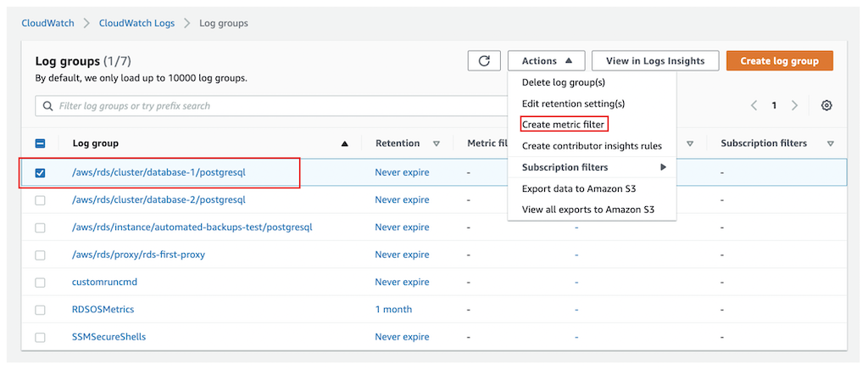This screenshot has width=868, height=370.
Task: Open /aws/rds/cluster/database-1/postgresql log group
Action: pyautogui.click(x=159, y=172)
